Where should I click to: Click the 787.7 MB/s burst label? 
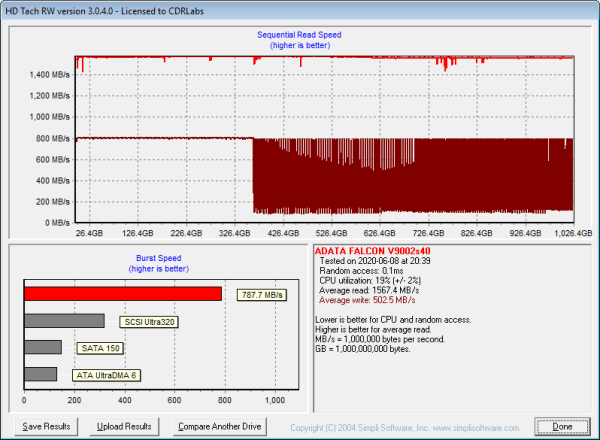(260, 295)
